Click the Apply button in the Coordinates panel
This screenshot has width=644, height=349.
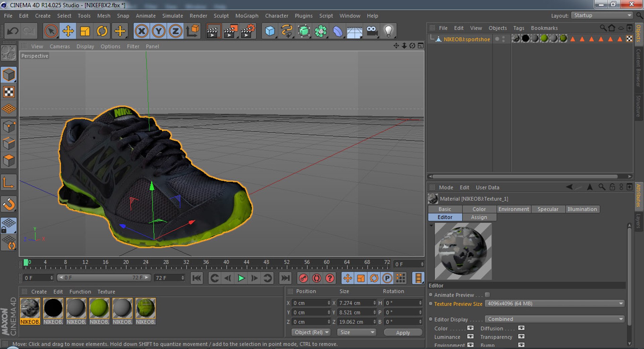point(403,332)
